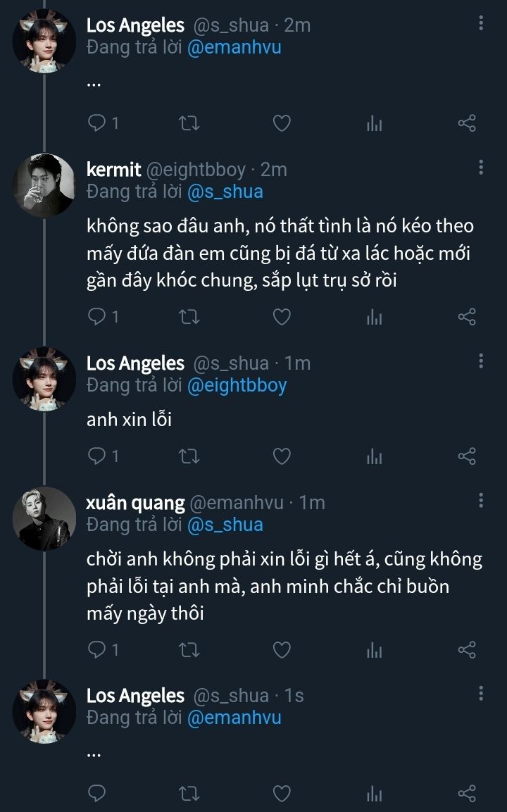Open @s_shua mention under kermit's name
This screenshot has width=507, height=812.
[225, 192]
